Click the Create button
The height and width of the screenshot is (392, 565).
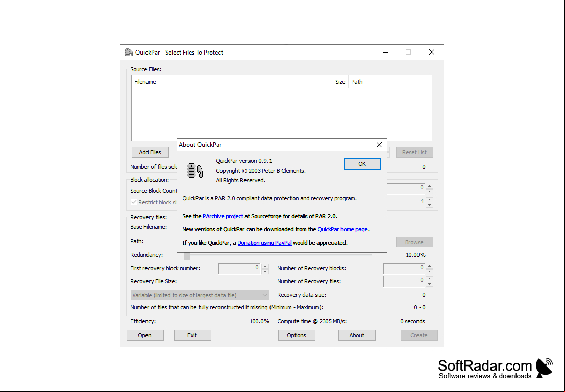419,335
